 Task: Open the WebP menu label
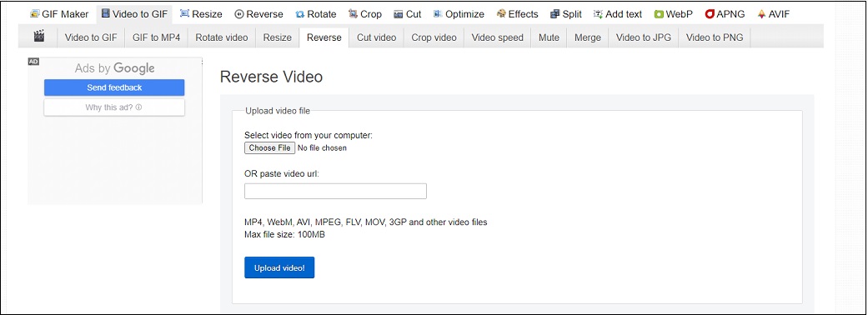680,14
